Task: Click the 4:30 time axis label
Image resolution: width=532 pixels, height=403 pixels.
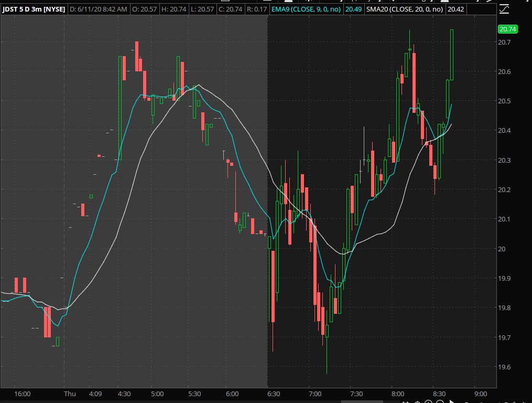Action: click(x=124, y=394)
